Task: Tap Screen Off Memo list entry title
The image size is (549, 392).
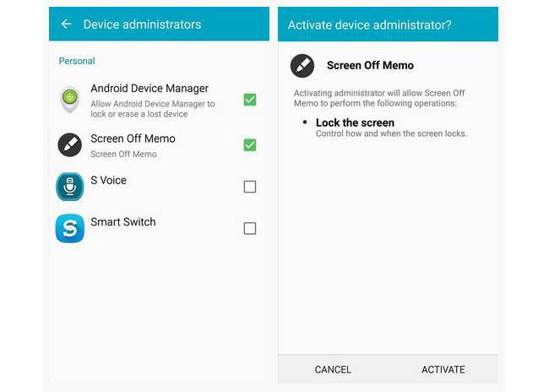Action: [x=133, y=139]
